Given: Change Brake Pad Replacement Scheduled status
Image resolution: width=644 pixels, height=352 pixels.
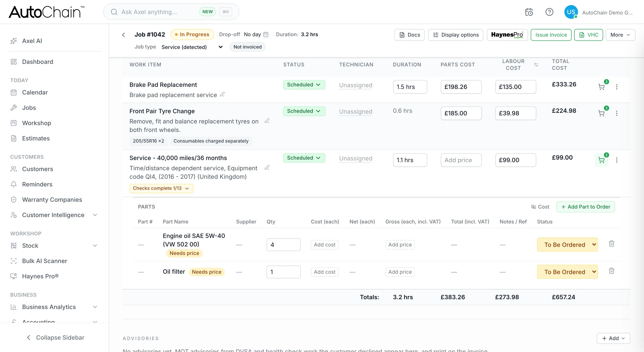Looking at the screenshot, I should tap(304, 85).
